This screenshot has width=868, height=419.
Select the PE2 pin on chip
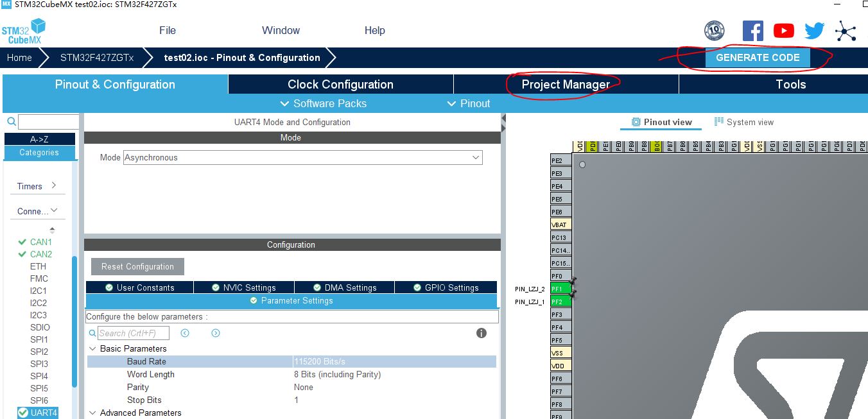561,160
